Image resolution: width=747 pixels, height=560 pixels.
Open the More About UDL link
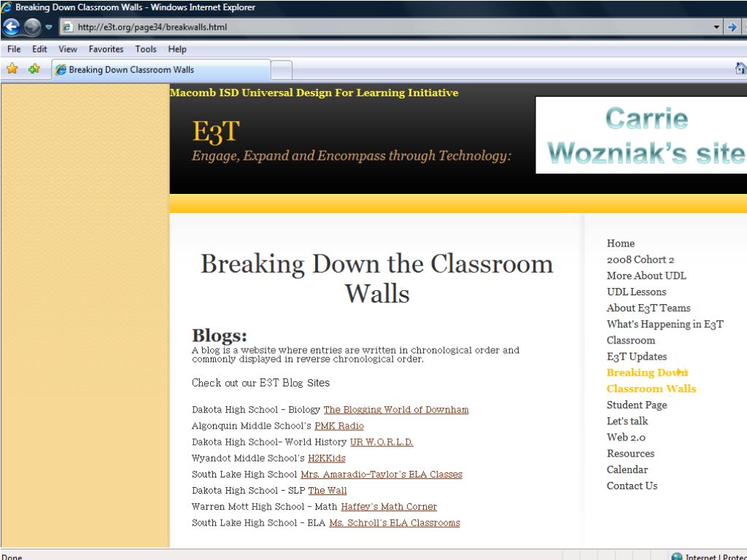tap(646, 276)
